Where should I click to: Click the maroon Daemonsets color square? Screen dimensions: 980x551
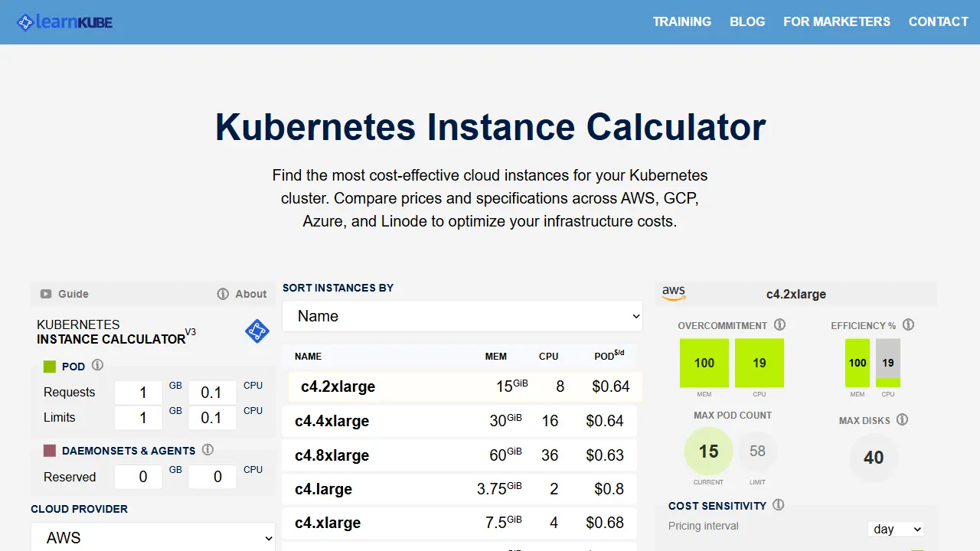point(50,451)
